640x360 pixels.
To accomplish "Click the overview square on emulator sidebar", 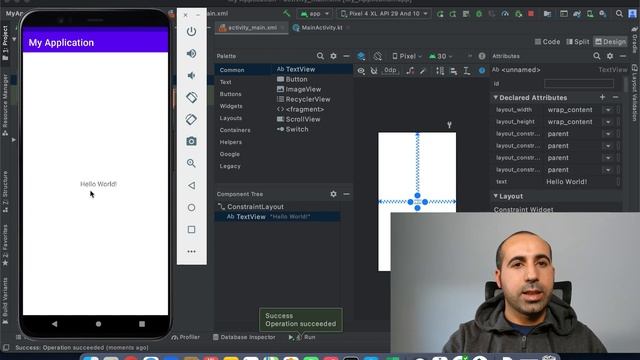I will coord(191,229).
